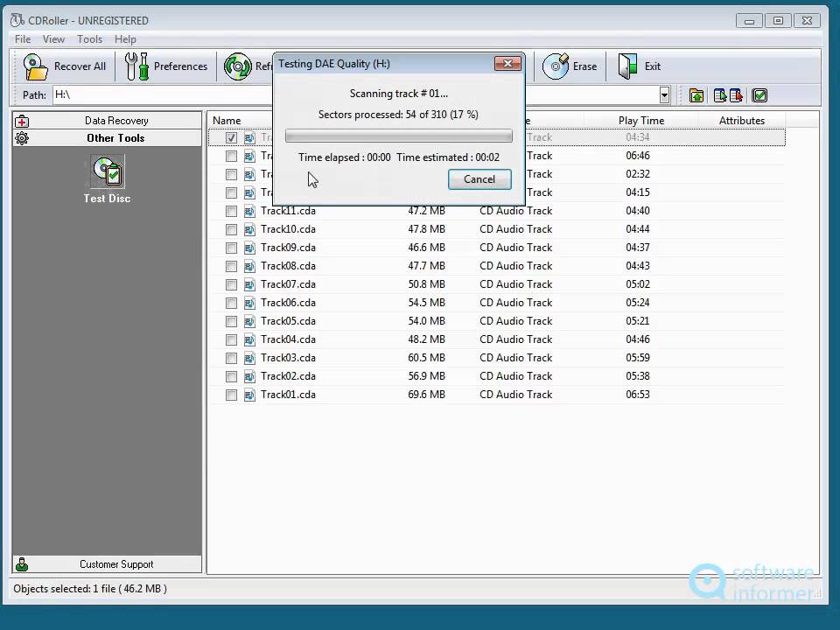Image resolution: width=840 pixels, height=630 pixels.
Task: Click select-all icon with green arrow
Action: (720, 96)
